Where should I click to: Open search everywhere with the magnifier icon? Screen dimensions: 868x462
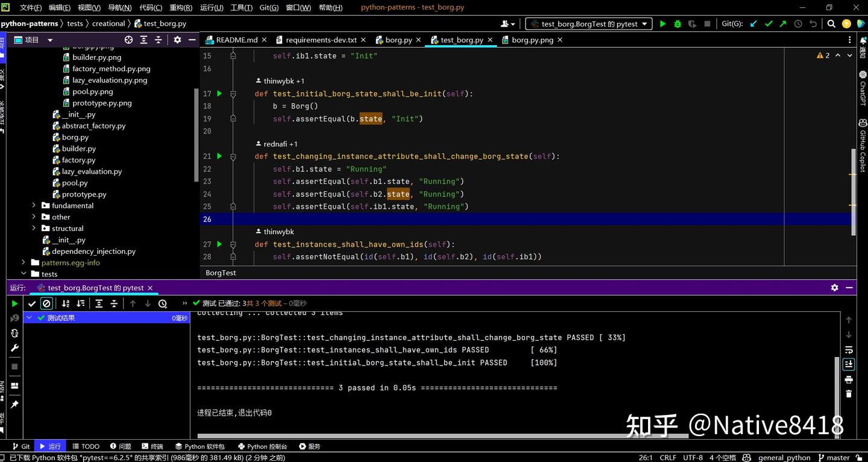pos(831,24)
